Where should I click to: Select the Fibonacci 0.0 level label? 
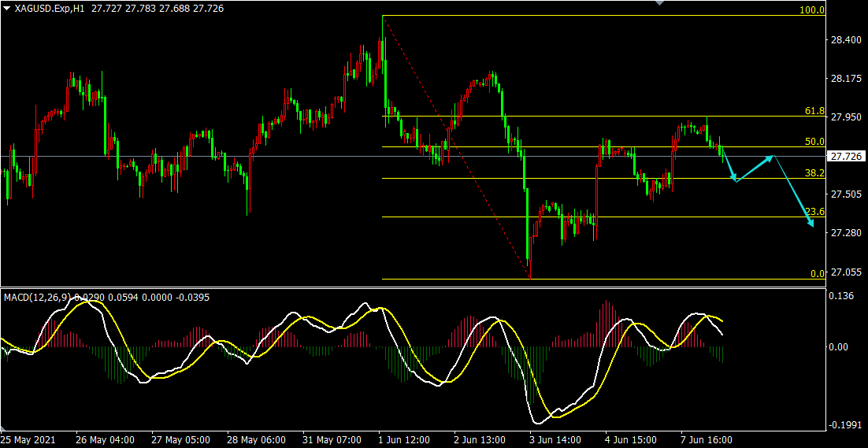pyautogui.click(x=817, y=273)
